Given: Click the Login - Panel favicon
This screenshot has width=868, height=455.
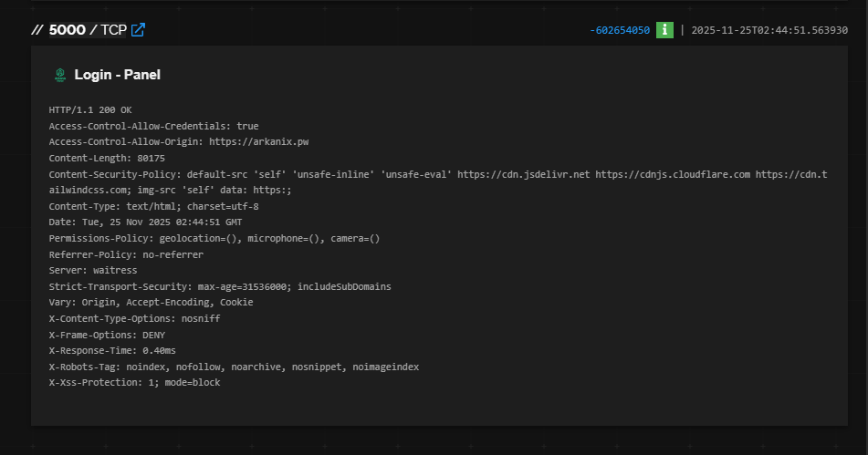Looking at the screenshot, I should coord(60,75).
